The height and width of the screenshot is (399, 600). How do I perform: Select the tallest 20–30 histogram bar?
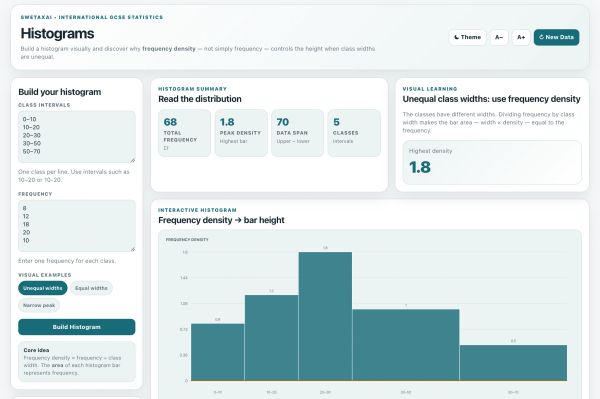coord(325,316)
